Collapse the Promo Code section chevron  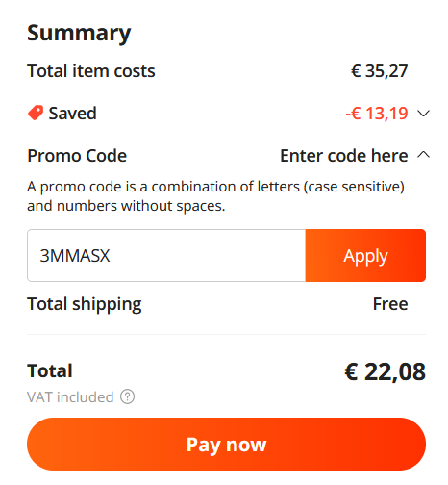(x=424, y=155)
